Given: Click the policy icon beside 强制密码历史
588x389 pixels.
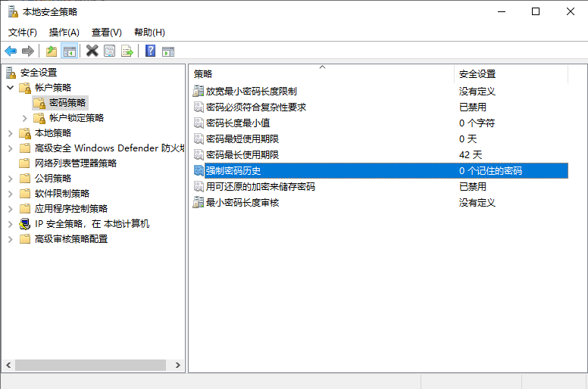Looking at the screenshot, I should (x=199, y=171).
